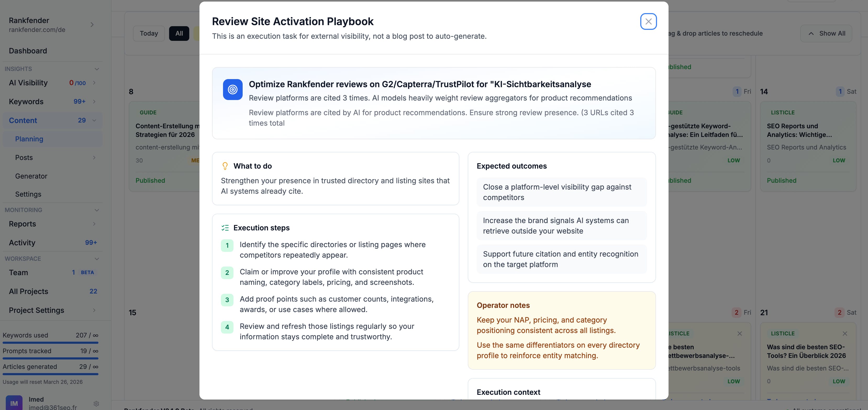Click the IM user avatar
The image size is (868, 410).
click(14, 403)
